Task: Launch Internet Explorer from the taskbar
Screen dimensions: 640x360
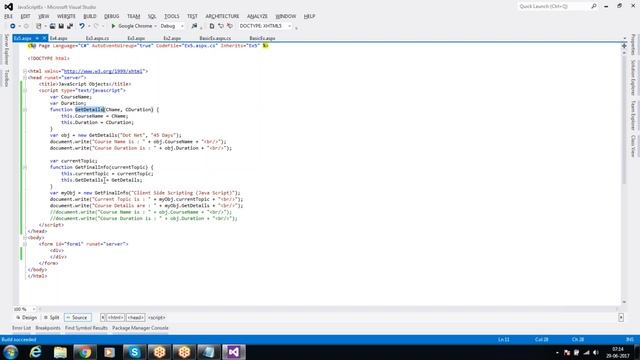Action: pyautogui.click(x=36, y=352)
